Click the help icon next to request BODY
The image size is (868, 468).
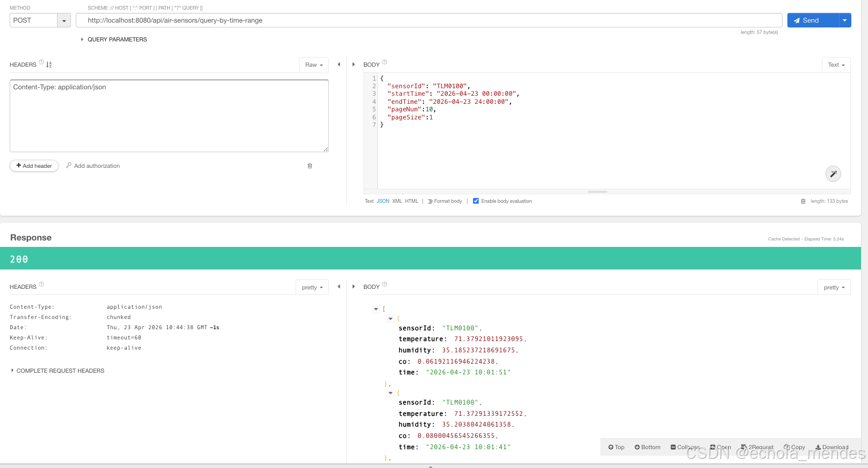click(x=384, y=62)
